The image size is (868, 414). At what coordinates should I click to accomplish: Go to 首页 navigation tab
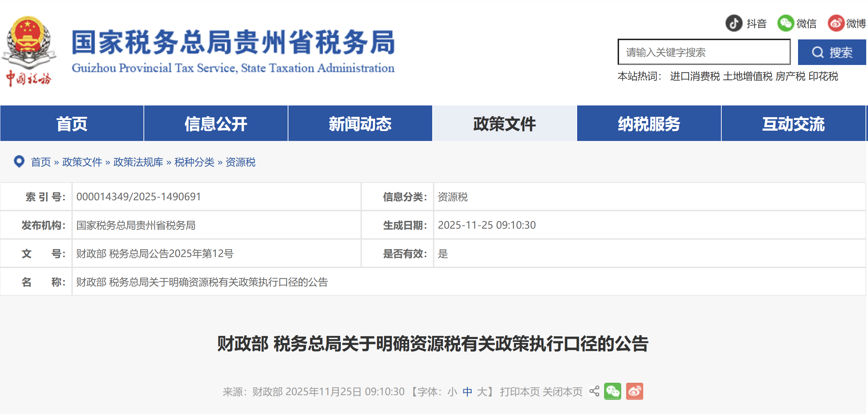coord(72,124)
